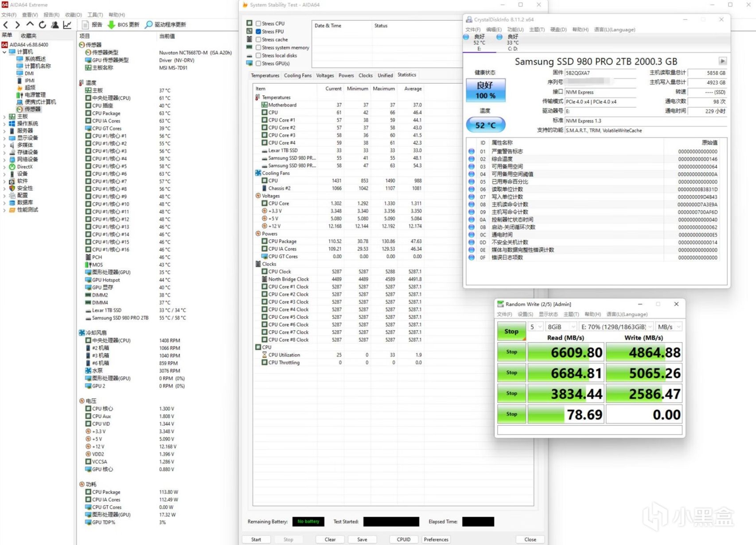The image size is (756, 545).
Task: Click the refresh icon in AIDA64 toolbar
Action: pos(43,25)
